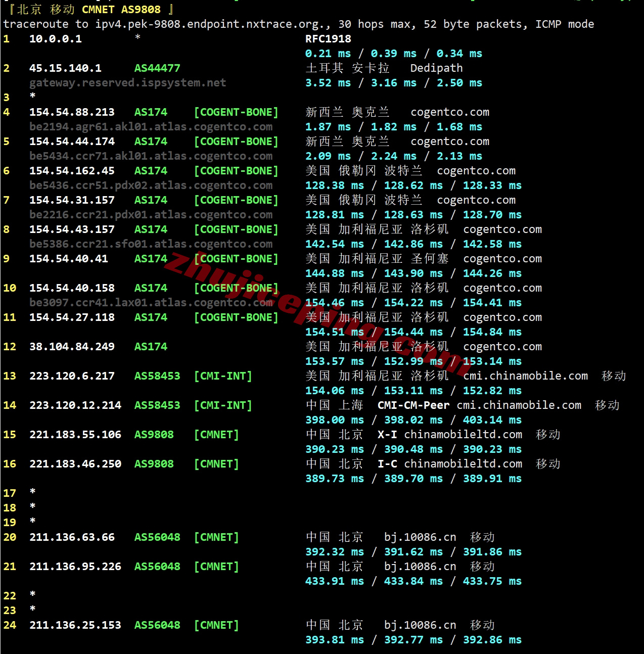
Task: Select IP 221.183.55.106 on hop 15
Action: pyautogui.click(x=75, y=435)
